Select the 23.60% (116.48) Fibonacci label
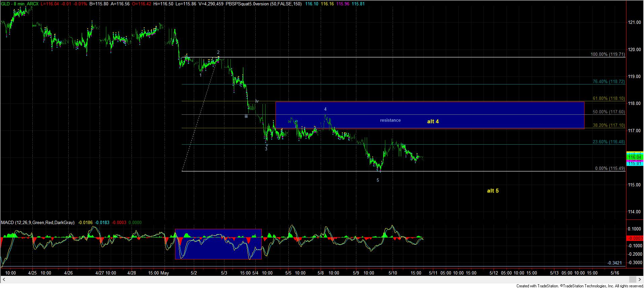644x288 pixels. (609, 142)
